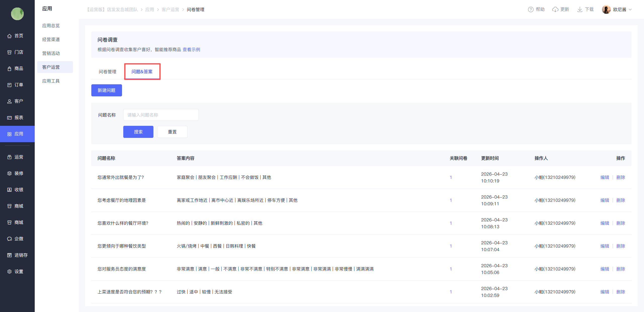Open the 订单 orders icon

(x=9, y=85)
